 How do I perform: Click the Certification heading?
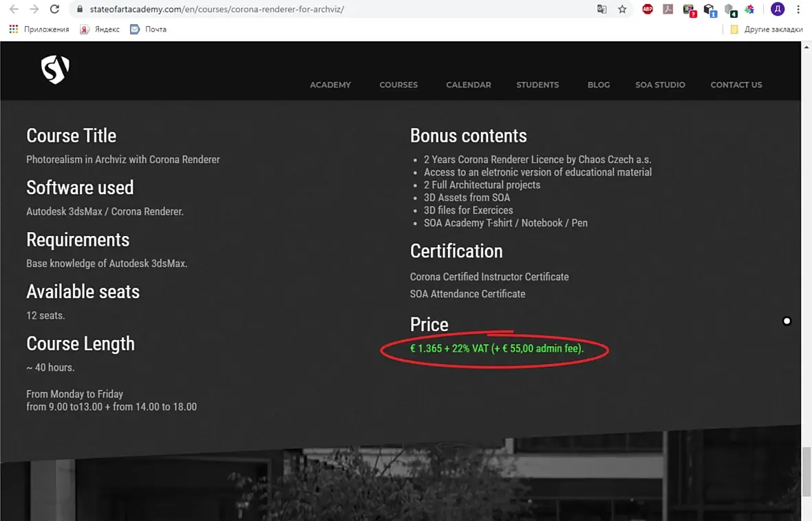(456, 251)
